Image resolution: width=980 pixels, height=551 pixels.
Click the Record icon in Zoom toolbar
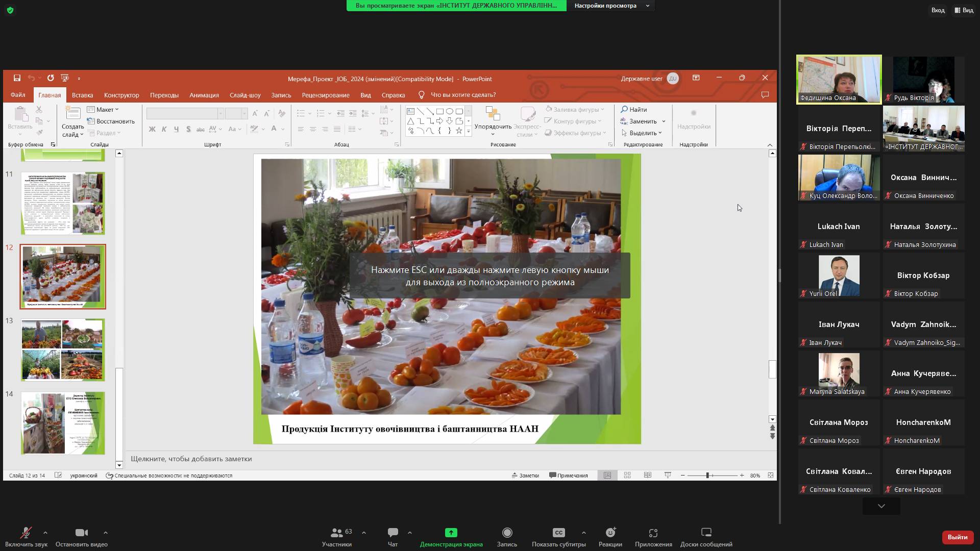pyautogui.click(x=507, y=533)
